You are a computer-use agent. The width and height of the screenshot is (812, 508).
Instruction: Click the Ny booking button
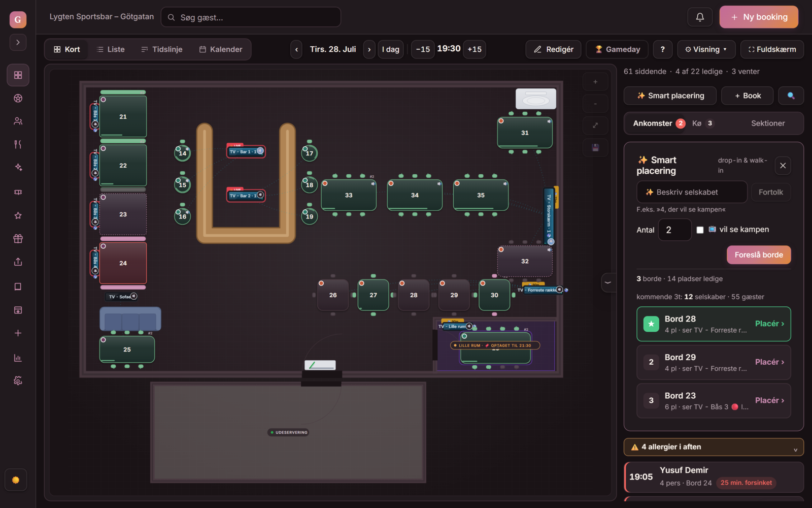tap(759, 17)
